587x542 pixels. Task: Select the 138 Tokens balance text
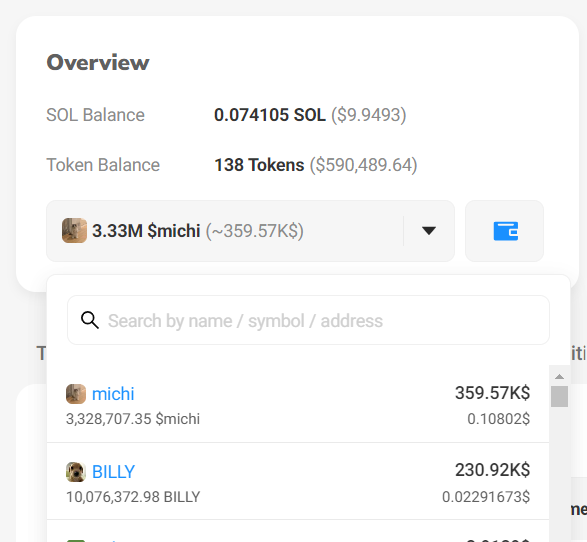[259, 165]
